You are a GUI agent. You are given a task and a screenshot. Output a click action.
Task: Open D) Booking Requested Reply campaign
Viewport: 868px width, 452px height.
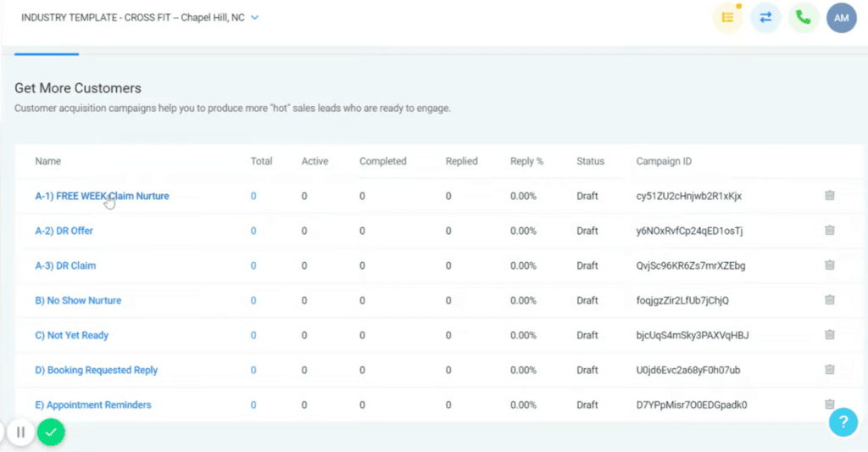[97, 370]
